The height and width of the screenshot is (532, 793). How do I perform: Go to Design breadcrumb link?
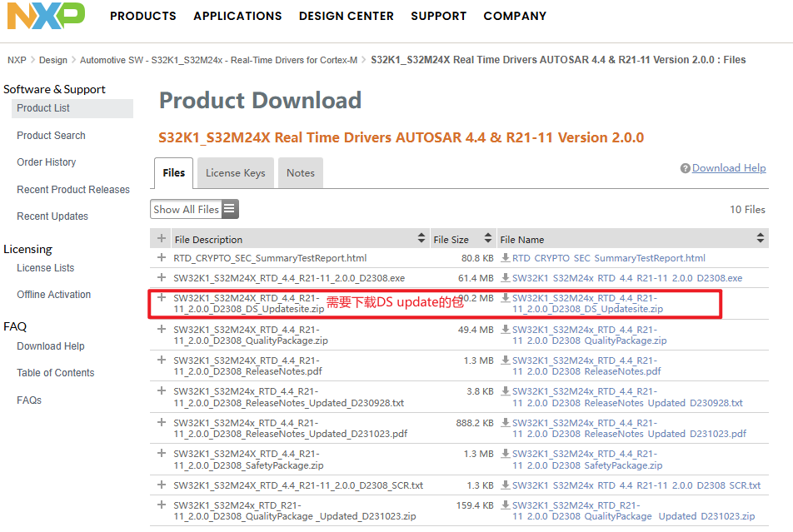(x=53, y=60)
